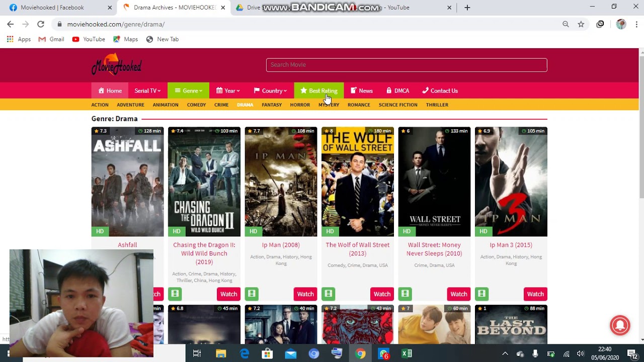Click the Chasing the Dragon II poster
The image size is (644, 362).
[x=204, y=182]
